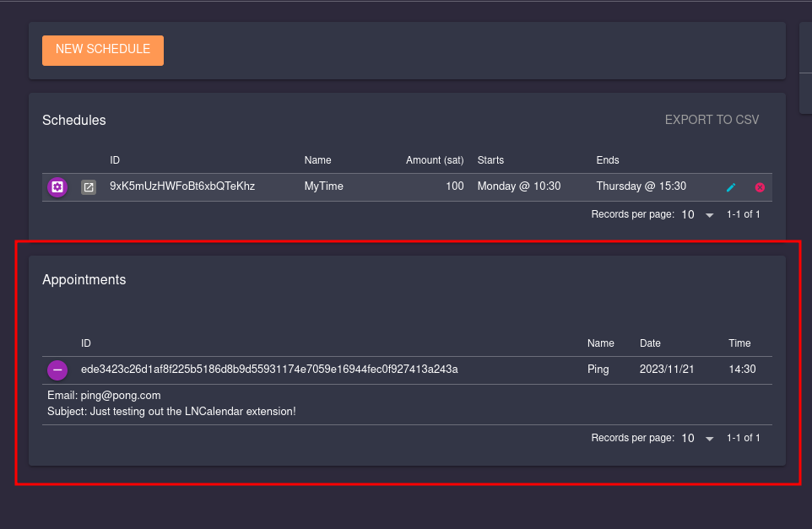Click the MyTime schedule name
Image resolution: width=812 pixels, height=529 pixels.
point(323,186)
